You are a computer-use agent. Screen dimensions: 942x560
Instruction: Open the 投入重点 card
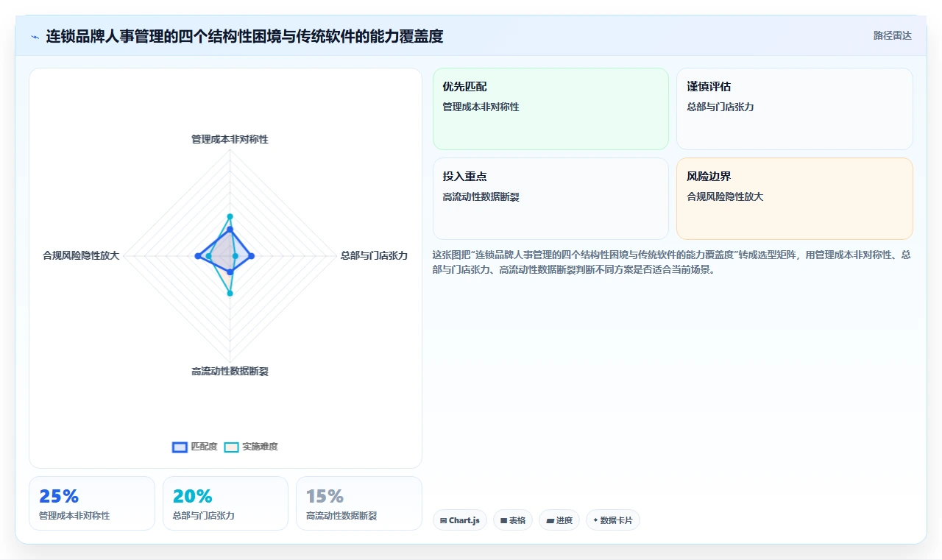(x=550, y=199)
